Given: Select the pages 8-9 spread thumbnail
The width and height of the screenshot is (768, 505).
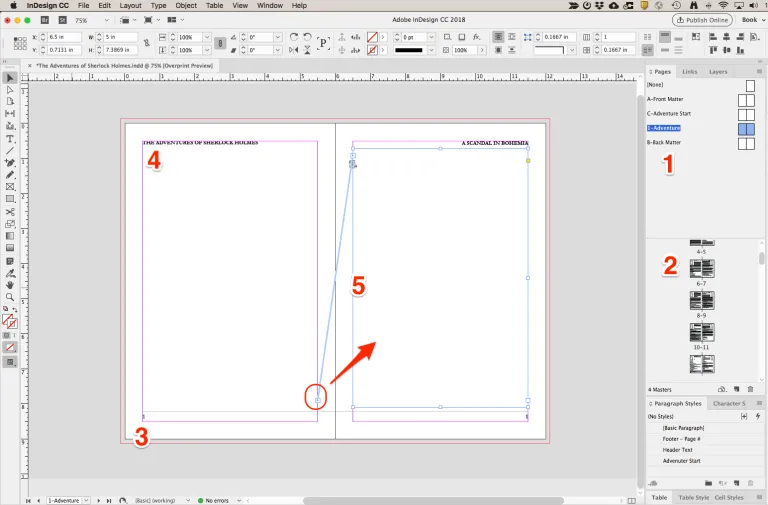Looking at the screenshot, I should (701, 300).
